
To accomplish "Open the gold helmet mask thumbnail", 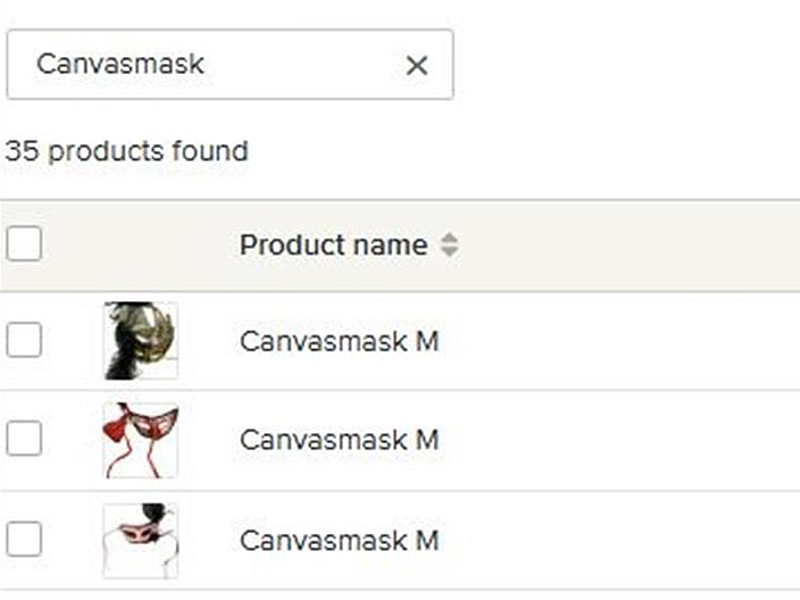I will 140,341.
